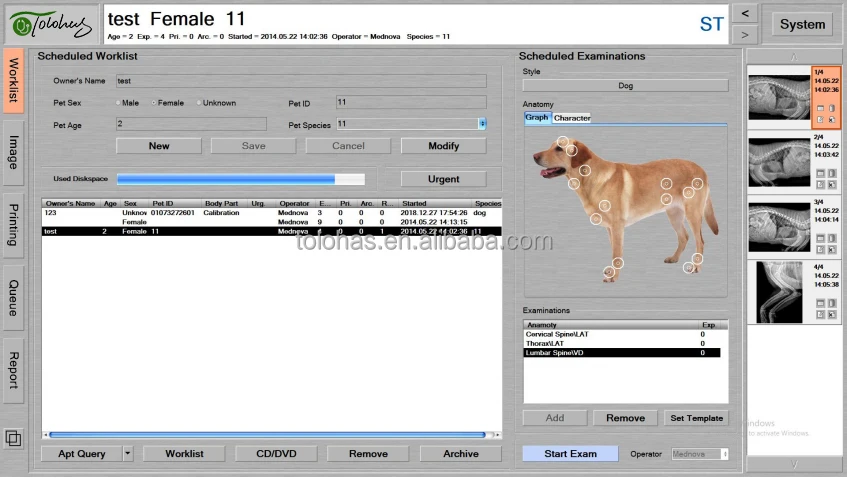Select the Unknown pet sex option
Image resolution: width=847 pixels, height=478 pixels.
click(x=216, y=103)
